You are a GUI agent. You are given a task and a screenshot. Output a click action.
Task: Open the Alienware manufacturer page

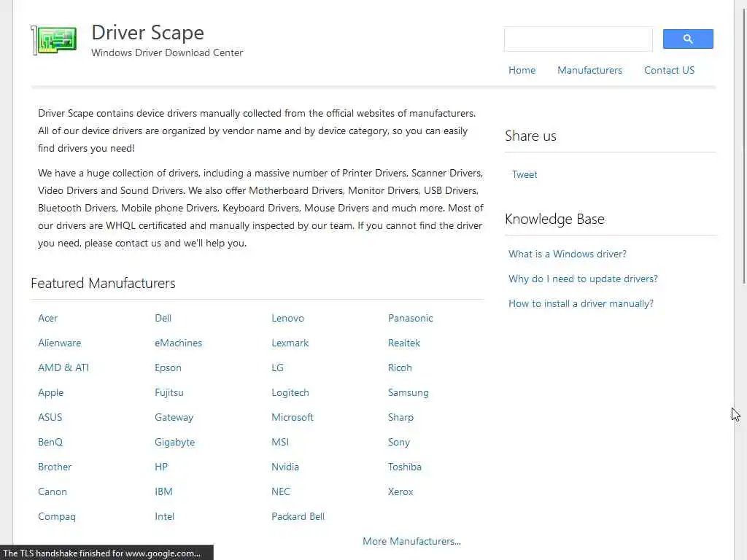tap(60, 343)
